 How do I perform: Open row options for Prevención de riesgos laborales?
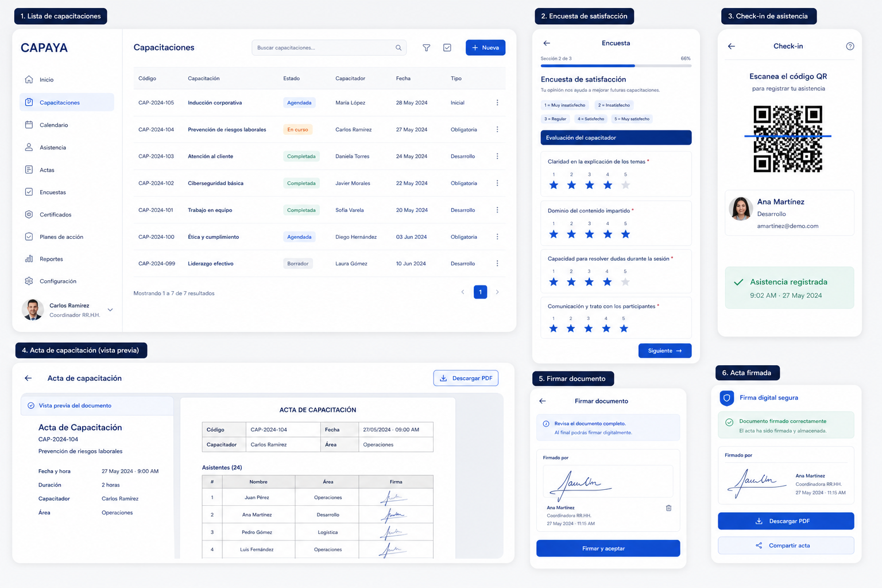(x=497, y=130)
